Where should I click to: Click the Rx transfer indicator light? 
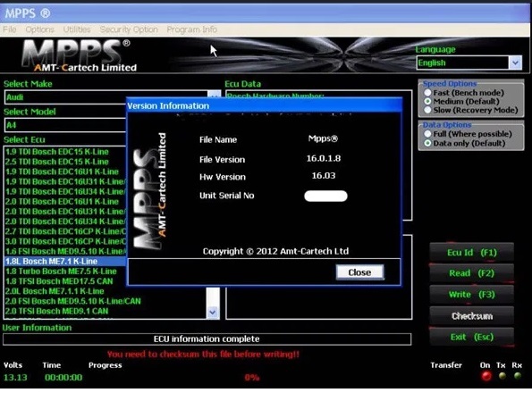pos(517,376)
